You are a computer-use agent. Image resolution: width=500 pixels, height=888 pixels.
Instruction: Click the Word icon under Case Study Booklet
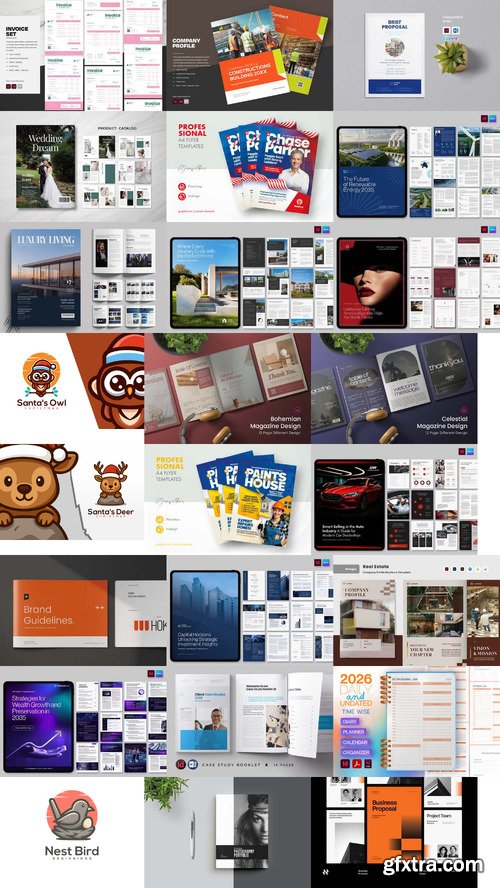(193, 763)
